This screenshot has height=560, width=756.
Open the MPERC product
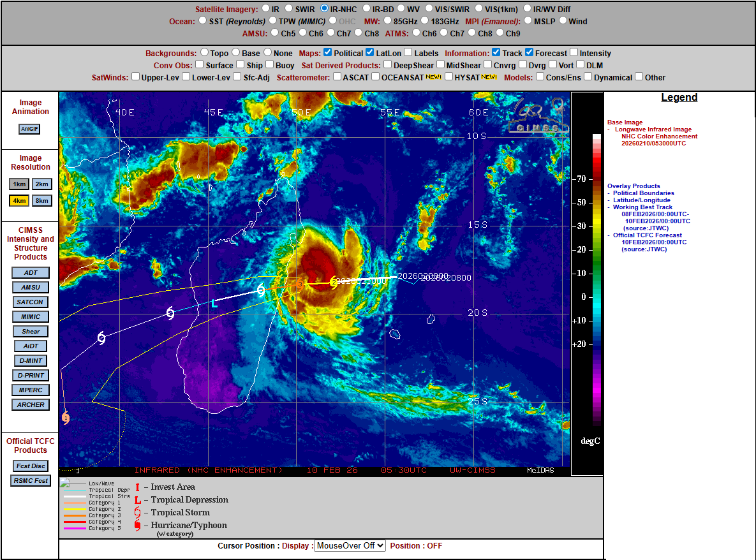(x=31, y=390)
